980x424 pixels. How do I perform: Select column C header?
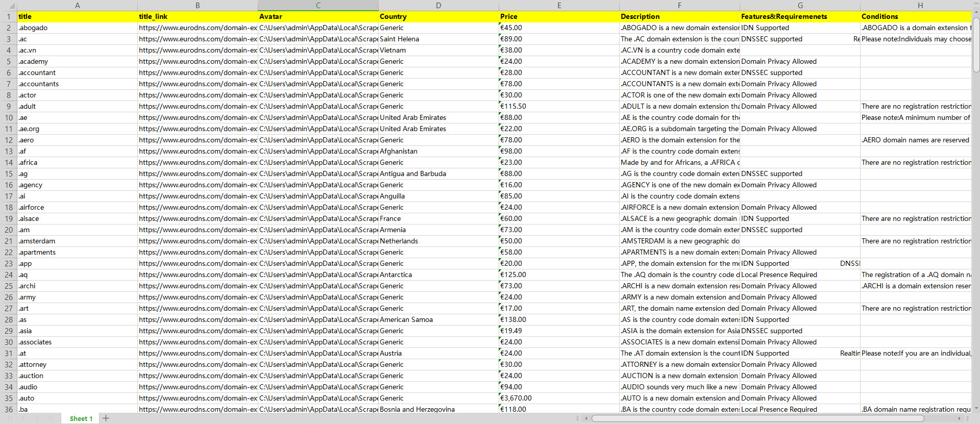[x=318, y=6]
